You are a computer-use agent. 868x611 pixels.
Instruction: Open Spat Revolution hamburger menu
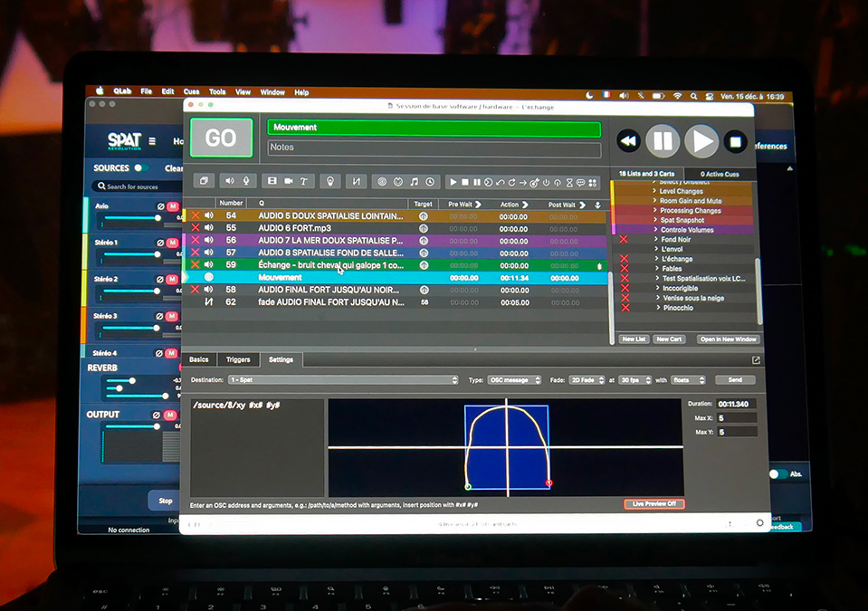click(x=152, y=141)
